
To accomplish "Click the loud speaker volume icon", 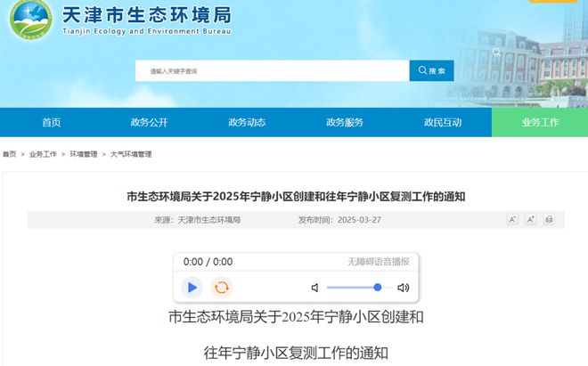I will click(403, 288).
